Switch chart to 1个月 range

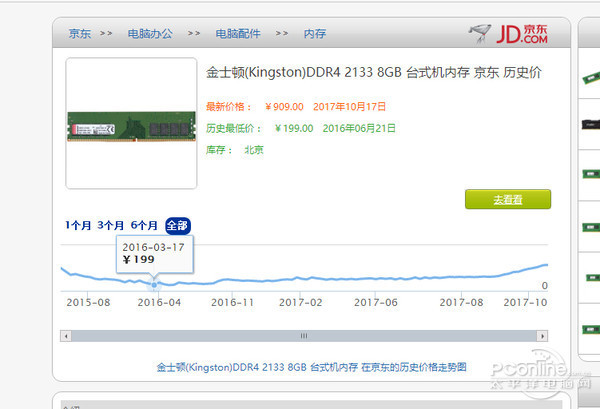(78, 225)
